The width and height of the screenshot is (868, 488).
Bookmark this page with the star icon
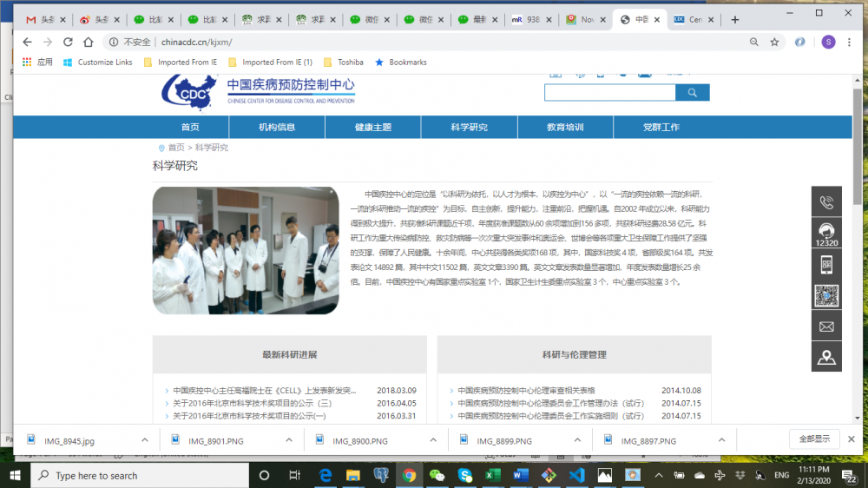tap(774, 42)
